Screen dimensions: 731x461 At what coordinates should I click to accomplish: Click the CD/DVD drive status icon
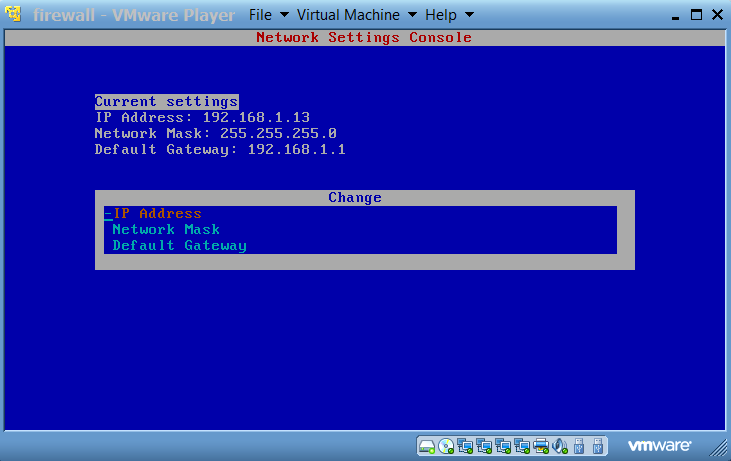[446, 445]
